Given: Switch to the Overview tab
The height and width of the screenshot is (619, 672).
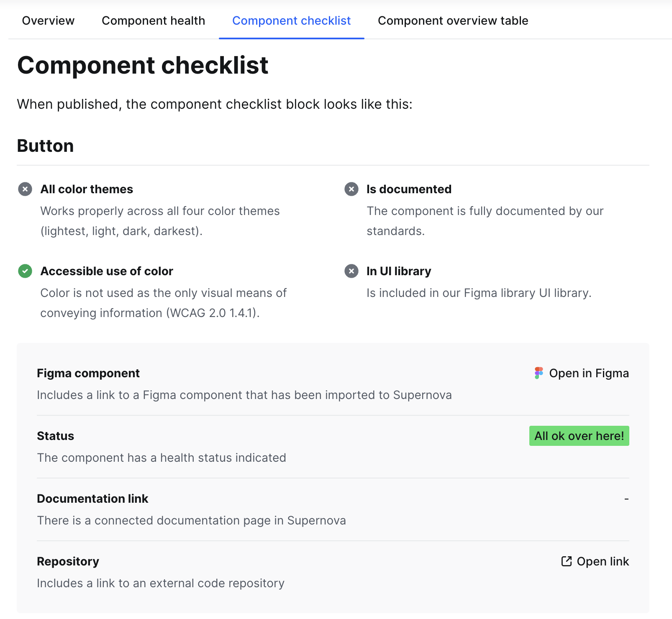Looking at the screenshot, I should coord(48,20).
